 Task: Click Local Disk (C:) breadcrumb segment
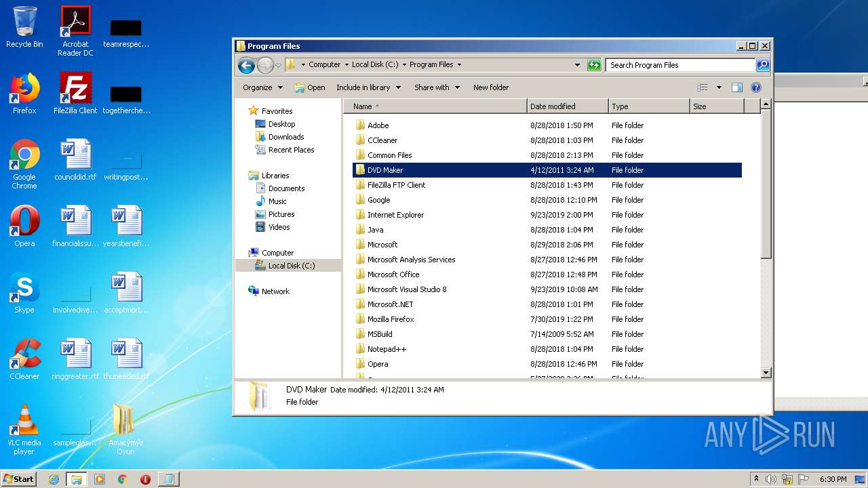click(x=375, y=65)
